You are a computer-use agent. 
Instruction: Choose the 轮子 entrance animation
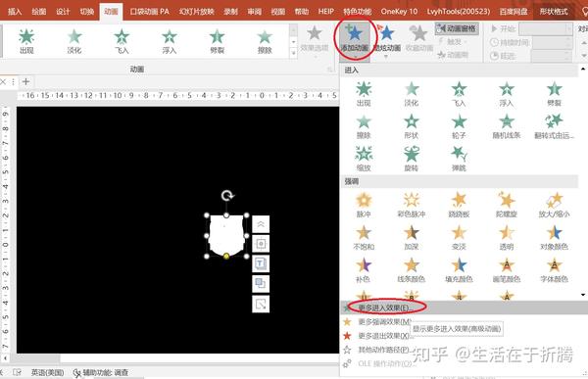[x=459, y=126]
